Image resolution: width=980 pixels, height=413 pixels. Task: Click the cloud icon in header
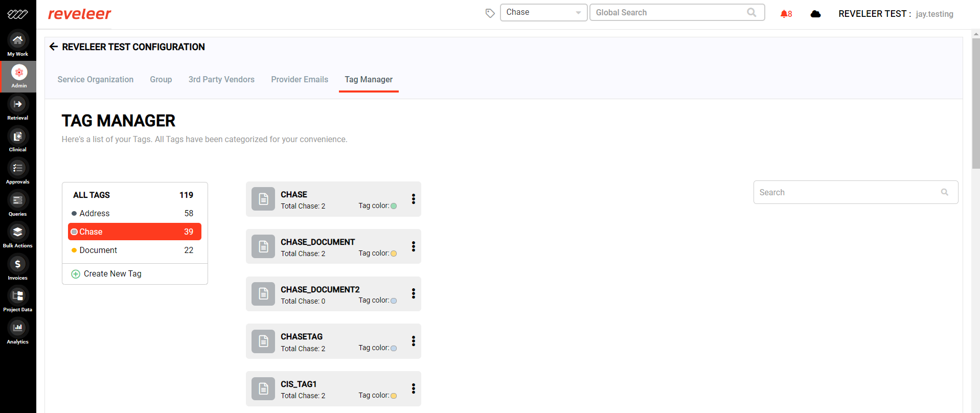tap(816, 14)
